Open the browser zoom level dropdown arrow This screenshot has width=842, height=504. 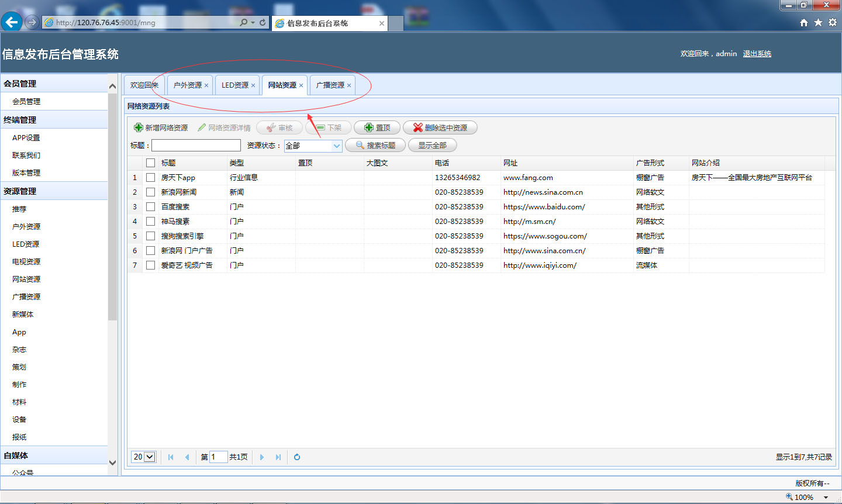(x=826, y=498)
